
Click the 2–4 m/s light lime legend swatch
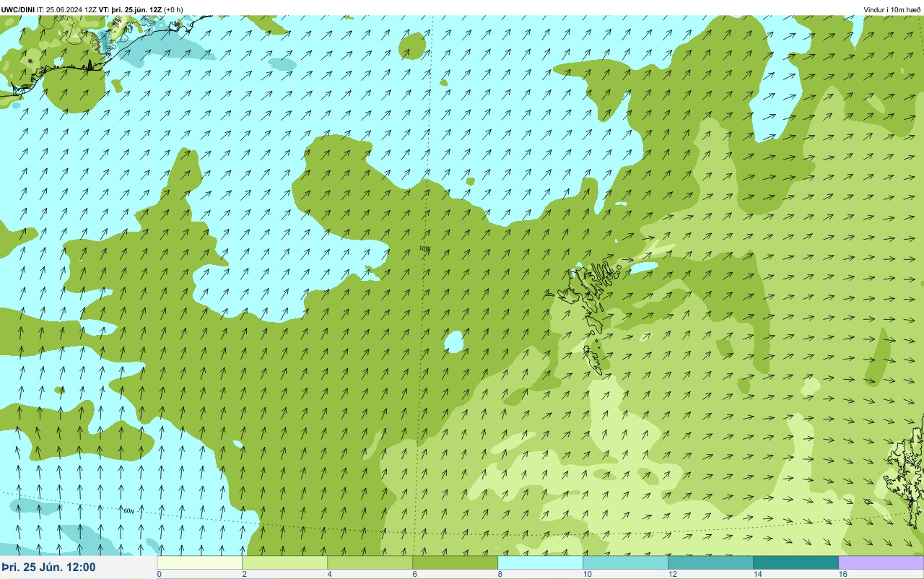[285, 562]
